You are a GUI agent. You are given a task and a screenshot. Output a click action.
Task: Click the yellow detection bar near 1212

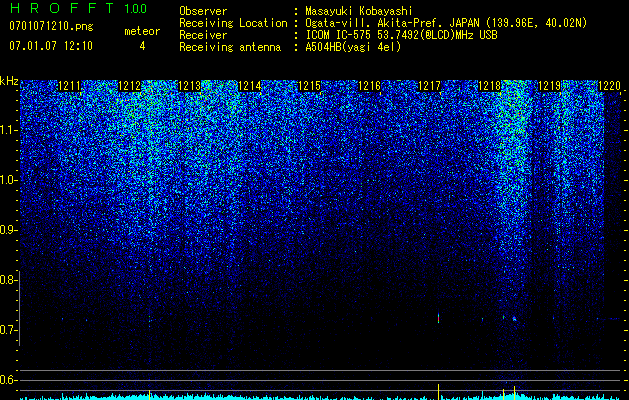tap(150, 394)
